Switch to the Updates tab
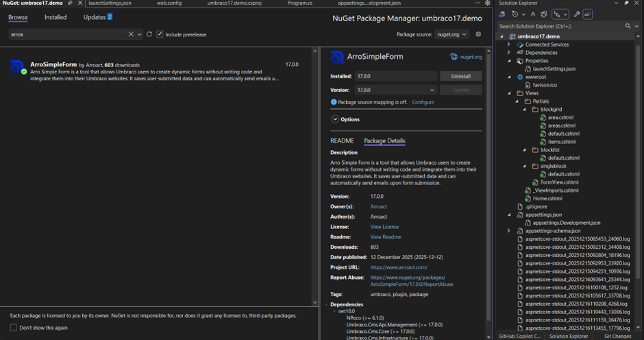The image size is (644, 340). click(x=98, y=17)
